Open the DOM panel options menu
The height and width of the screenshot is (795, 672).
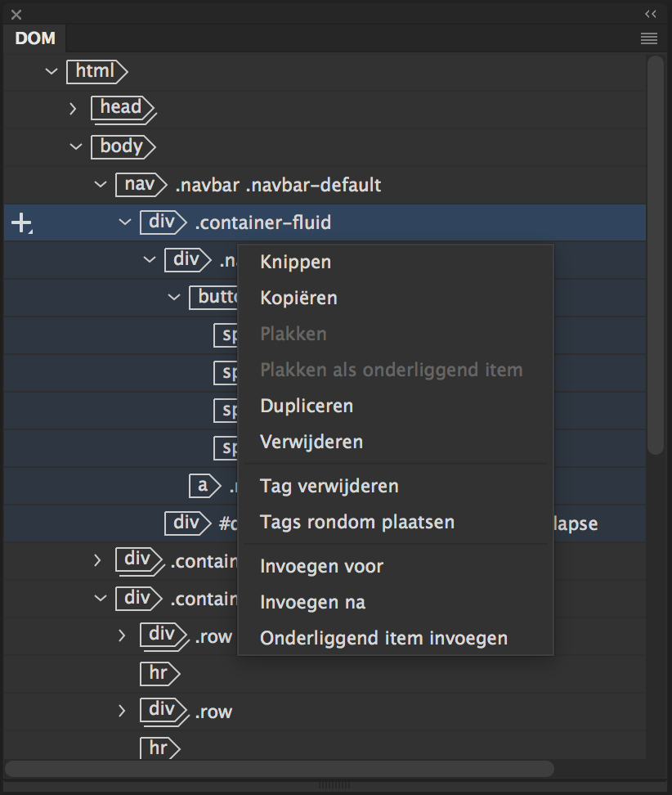click(649, 38)
